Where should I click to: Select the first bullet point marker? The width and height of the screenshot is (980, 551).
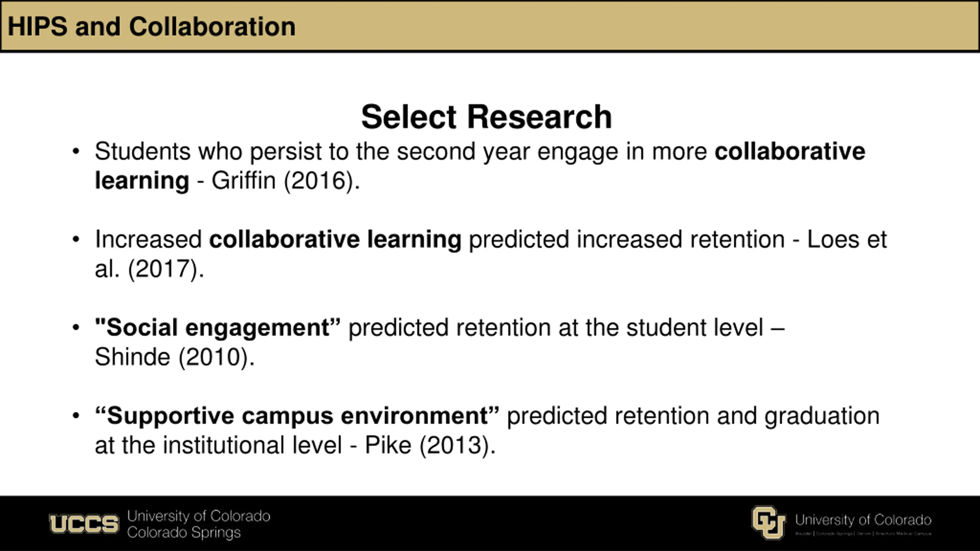(x=76, y=151)
